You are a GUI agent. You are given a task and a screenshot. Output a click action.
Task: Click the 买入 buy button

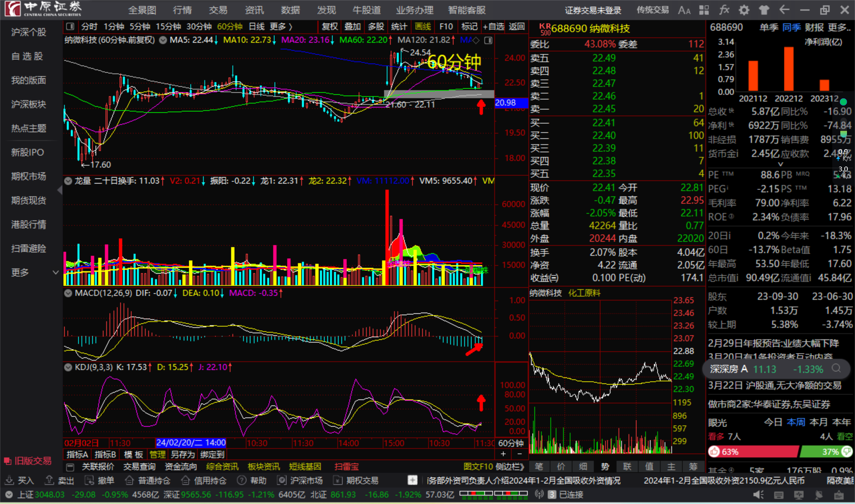[x=20, y=480]
